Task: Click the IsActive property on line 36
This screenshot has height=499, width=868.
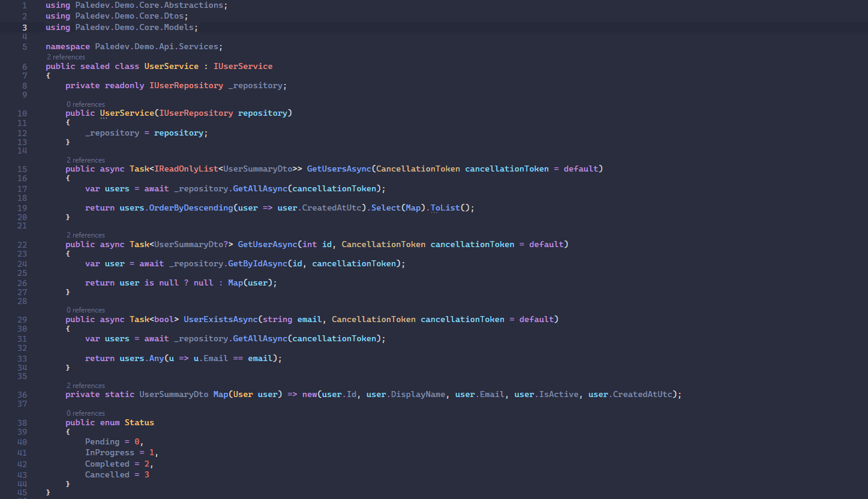Action: pos(559,395)
